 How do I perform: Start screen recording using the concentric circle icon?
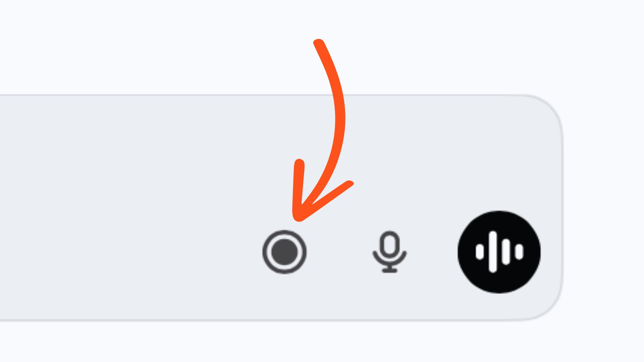(284, 252)
